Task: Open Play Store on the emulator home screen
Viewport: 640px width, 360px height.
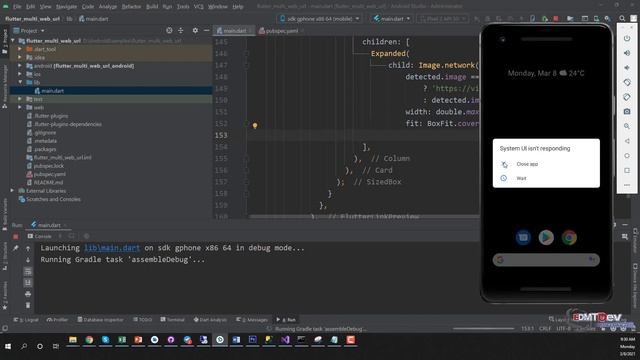Action: coord(546,237)
